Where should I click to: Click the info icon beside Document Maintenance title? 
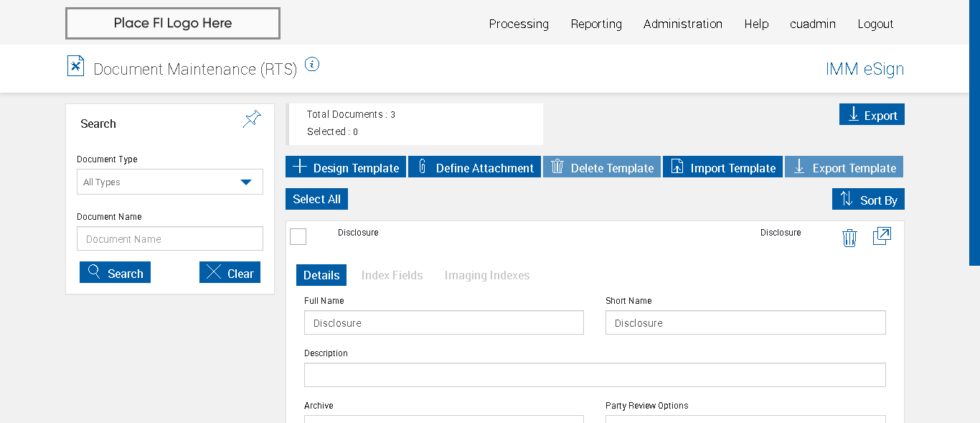tap(311, 65)
